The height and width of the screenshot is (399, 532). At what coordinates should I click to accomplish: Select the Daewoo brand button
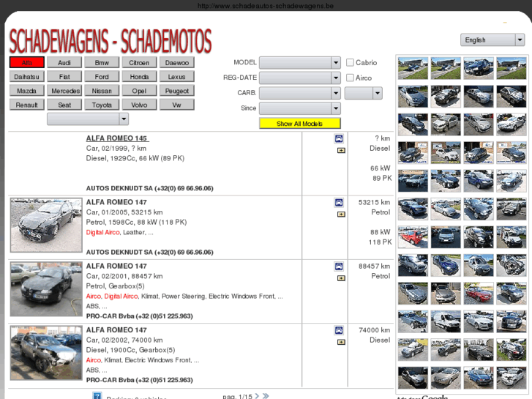177,62
